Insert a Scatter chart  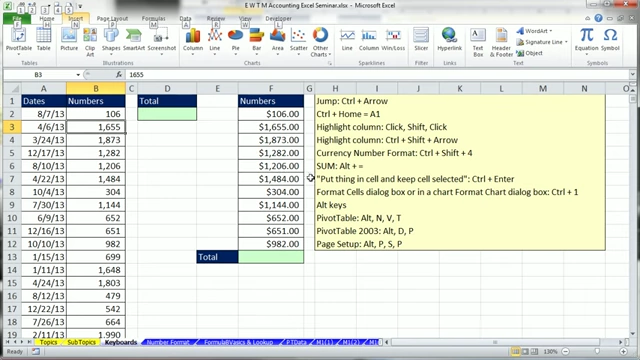pyautogui.click(x=299, y=41)
